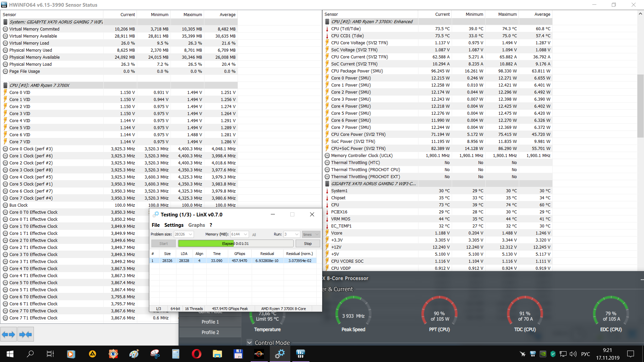The width and height of the screenshot is (644, 362).
Task: Switch to LinX gears taskbar icon
Action: point(280,354)
